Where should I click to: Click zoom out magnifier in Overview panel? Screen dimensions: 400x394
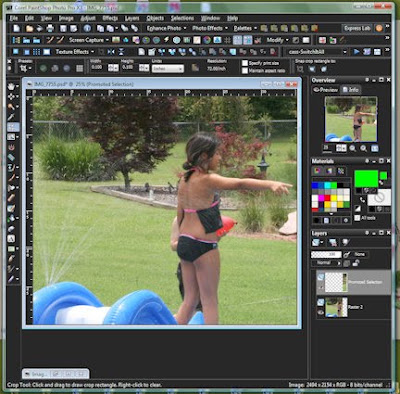(353, 149)
